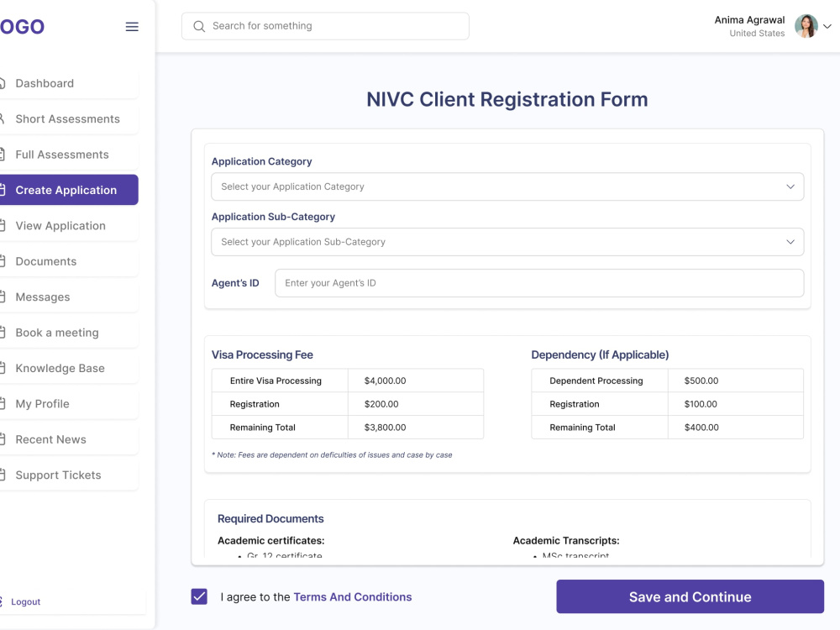Click the $3,800.00 remaining total value
The width and height of the screenshot is (840, 630).
[x=386, y=428]
